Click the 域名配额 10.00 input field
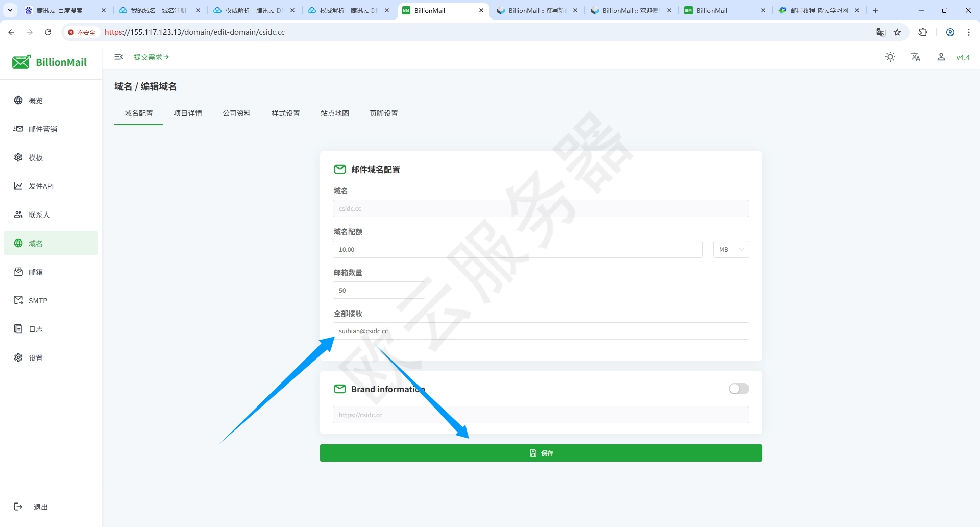The image size is (980, 527). pyautogui.click(x=518, y=249)
